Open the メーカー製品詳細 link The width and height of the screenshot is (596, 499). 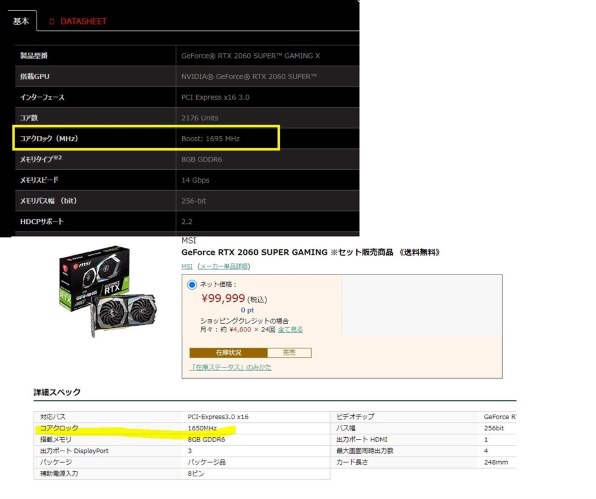[224, 266]
